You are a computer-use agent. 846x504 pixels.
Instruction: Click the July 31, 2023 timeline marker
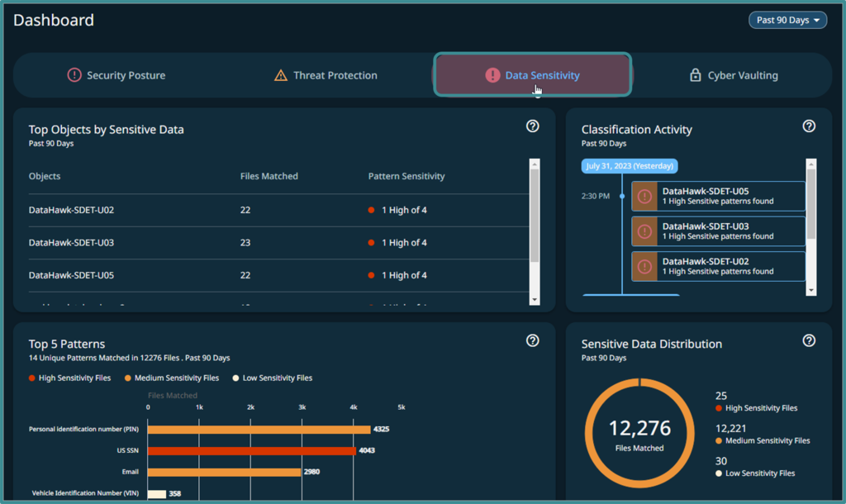[630, 166]
